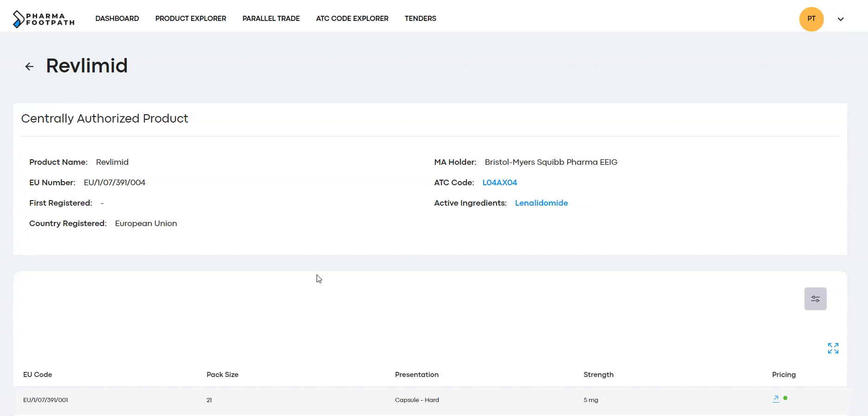
Task: Expand table to fullscreen view
Action: [833, 348]
